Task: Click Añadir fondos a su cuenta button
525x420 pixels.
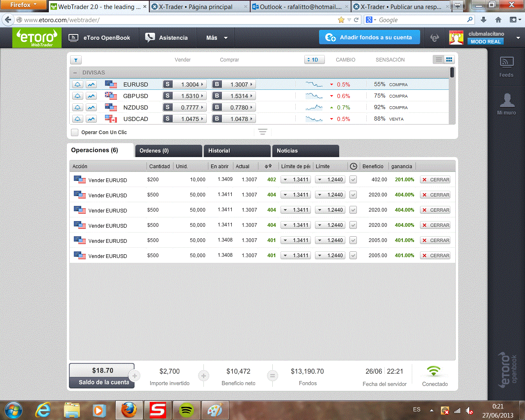Action: (370, 37)
